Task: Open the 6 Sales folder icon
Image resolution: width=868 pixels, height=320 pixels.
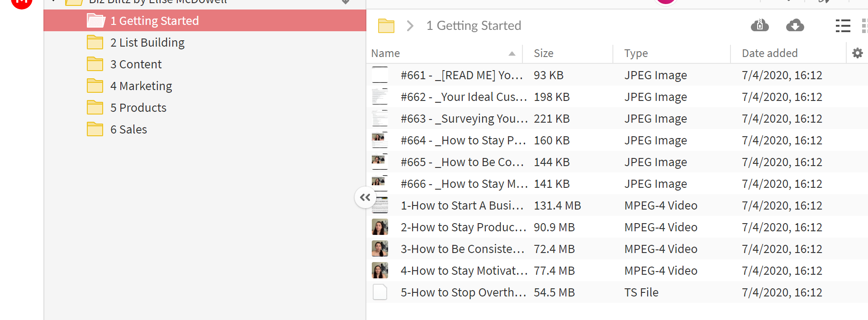Action: click(x=95, y=129)
